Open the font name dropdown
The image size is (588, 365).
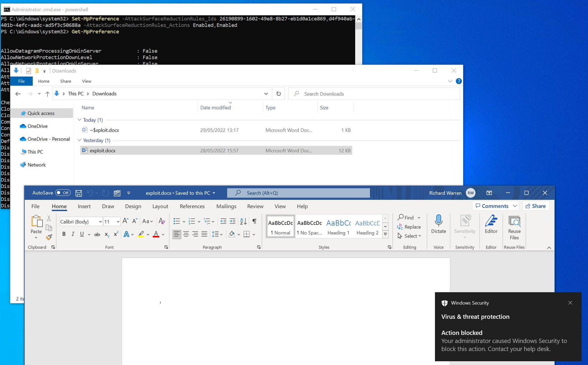tap(100, 222)
